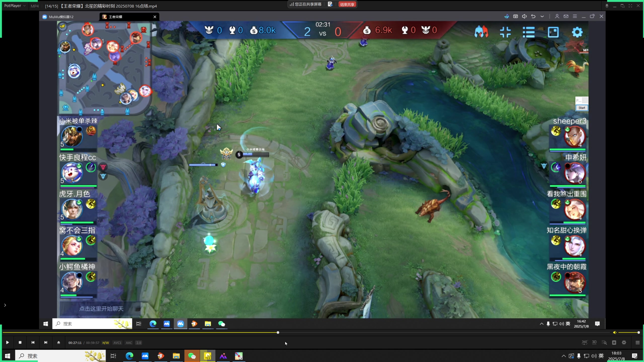Click the end sharing button (结束共享)
This screenshot has height=362, width=644.
click(x=347, y=4)
